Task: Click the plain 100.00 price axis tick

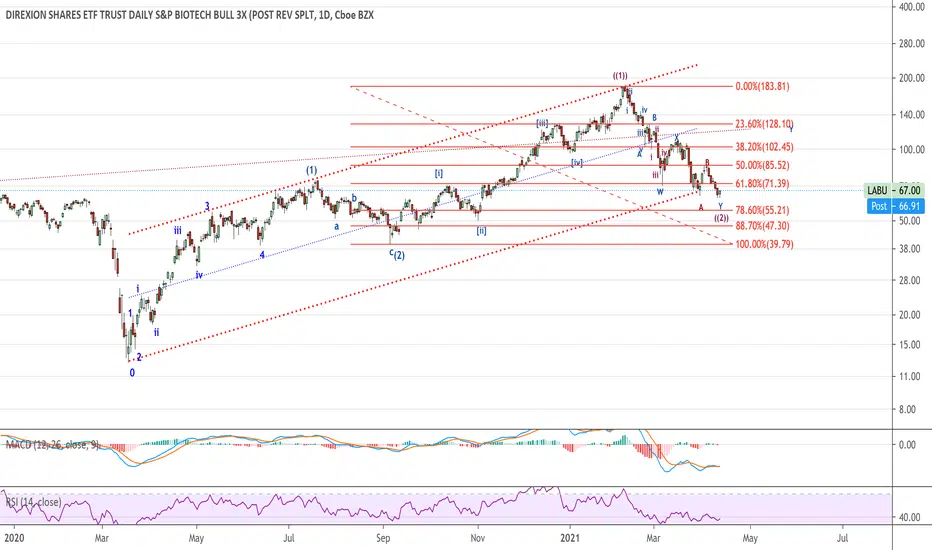Action: point(911,150)
